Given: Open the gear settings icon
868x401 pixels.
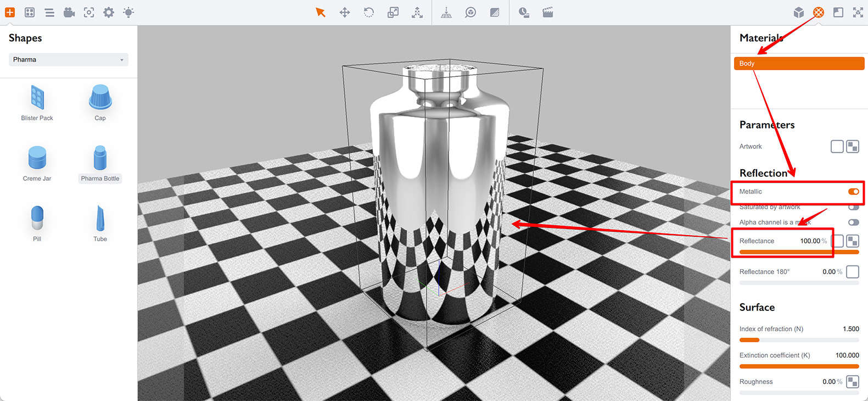Looking at the screenshot, I should [x=109, y=12].
